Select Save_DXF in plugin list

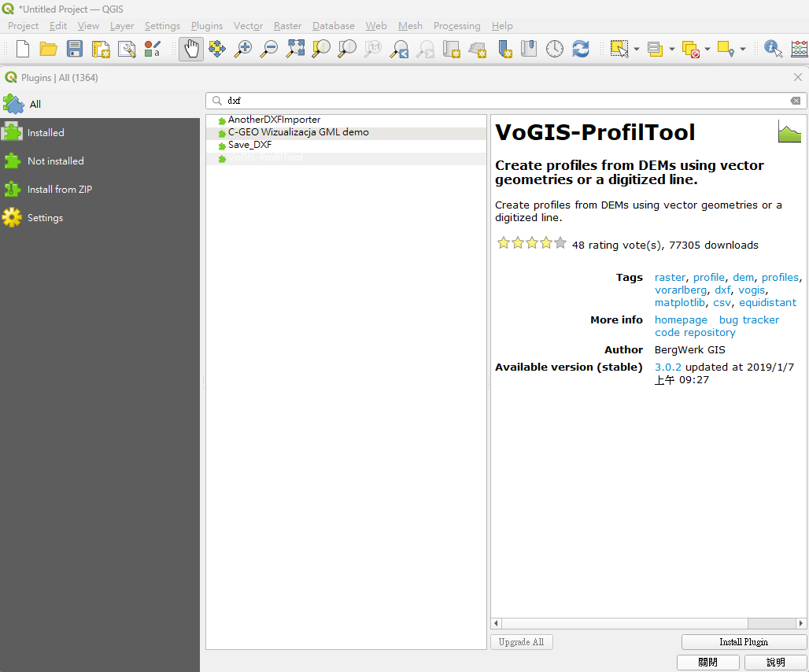(346, 145)
